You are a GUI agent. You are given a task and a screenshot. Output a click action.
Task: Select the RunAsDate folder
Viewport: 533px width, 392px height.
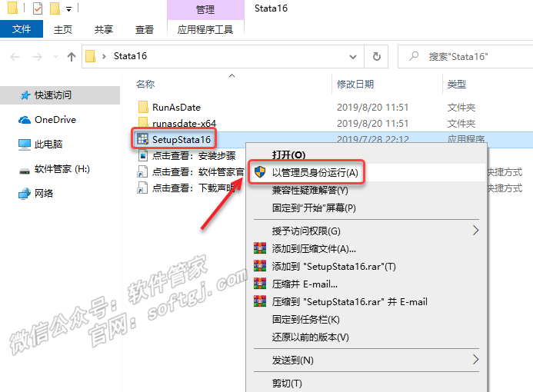(x=176, y=108)
